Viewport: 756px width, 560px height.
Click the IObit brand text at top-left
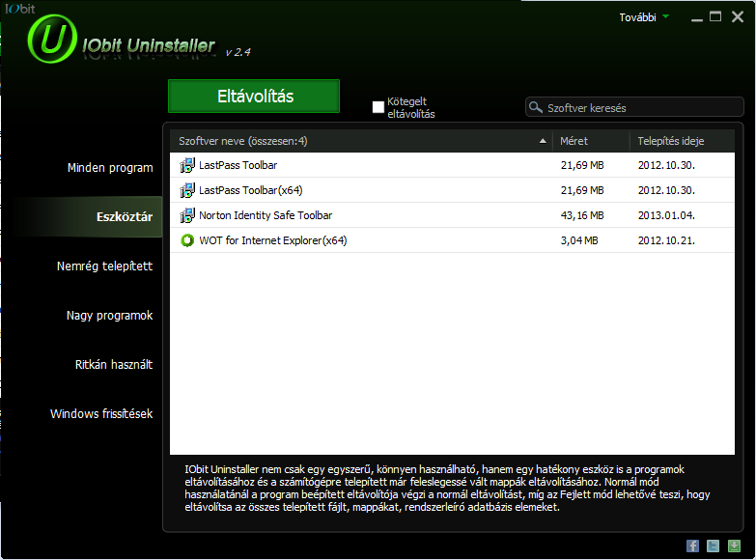19,9
